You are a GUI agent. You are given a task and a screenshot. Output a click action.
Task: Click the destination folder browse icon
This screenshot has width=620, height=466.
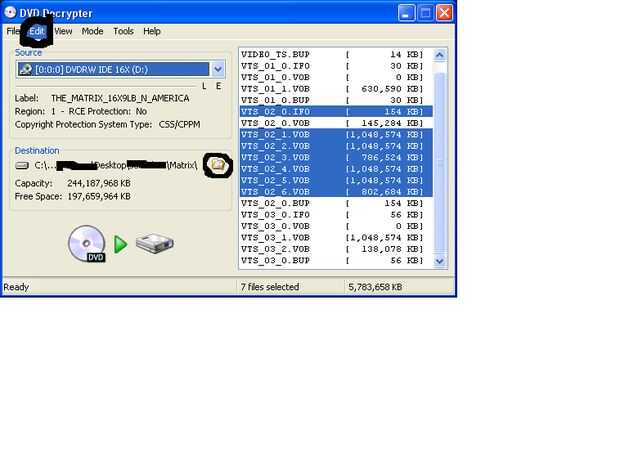pos(217,165)
